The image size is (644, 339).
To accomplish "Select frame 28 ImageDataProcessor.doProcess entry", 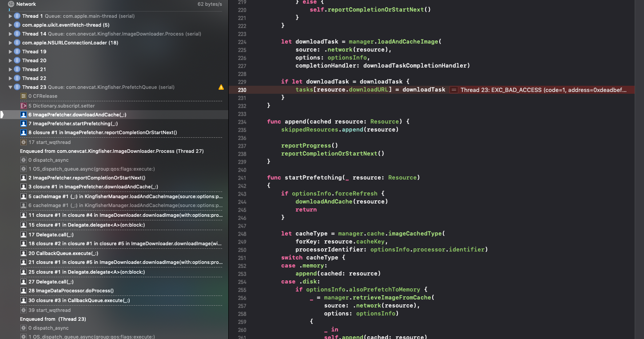I will point(67,291).
